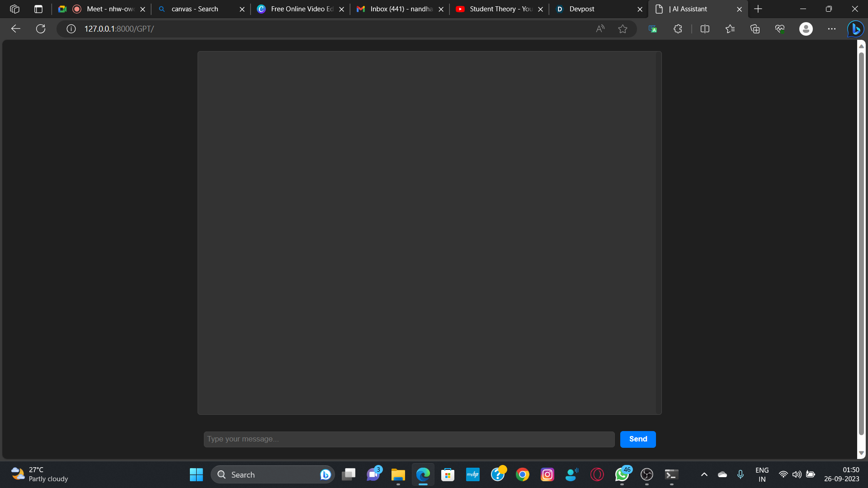868x488 pixels.
Task: Go back with the back arrow
Action: (x=16, y=29)
